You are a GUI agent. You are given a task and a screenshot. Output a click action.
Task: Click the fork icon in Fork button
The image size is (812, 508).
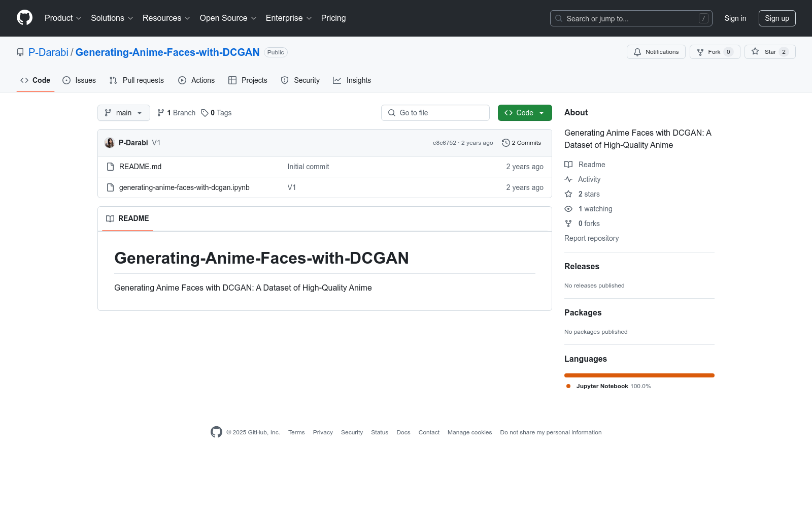(x=700, y=52)
